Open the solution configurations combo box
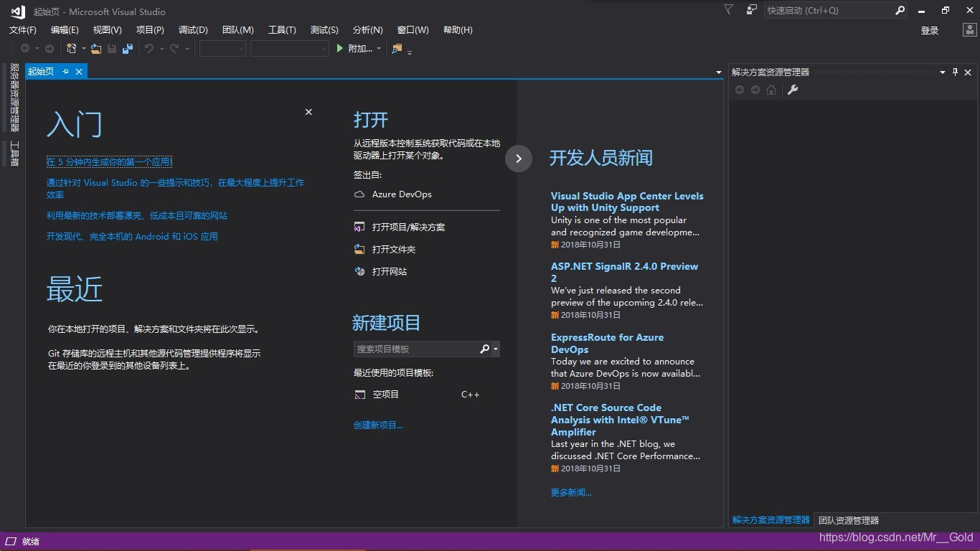Image resolution: width=980 pixels, height=551 pixels. [222, 48]
